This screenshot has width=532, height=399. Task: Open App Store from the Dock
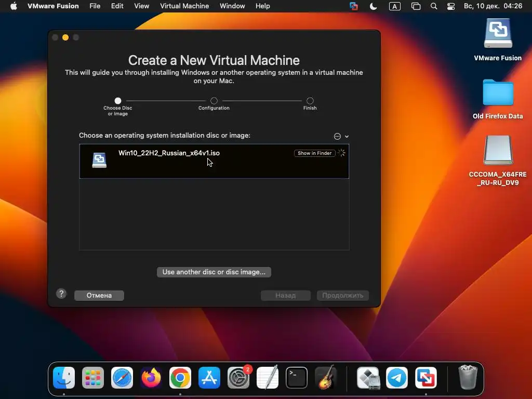tap(209, 378)
